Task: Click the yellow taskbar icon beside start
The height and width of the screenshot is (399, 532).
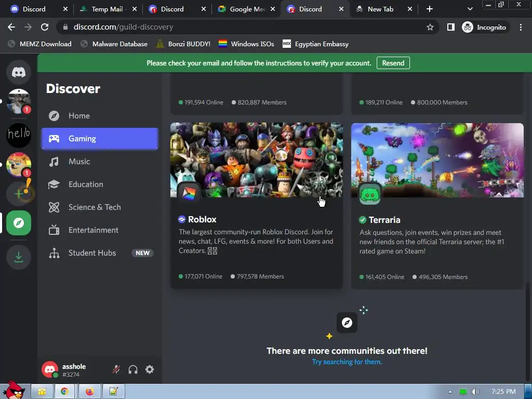Action: tap(42, 392)
